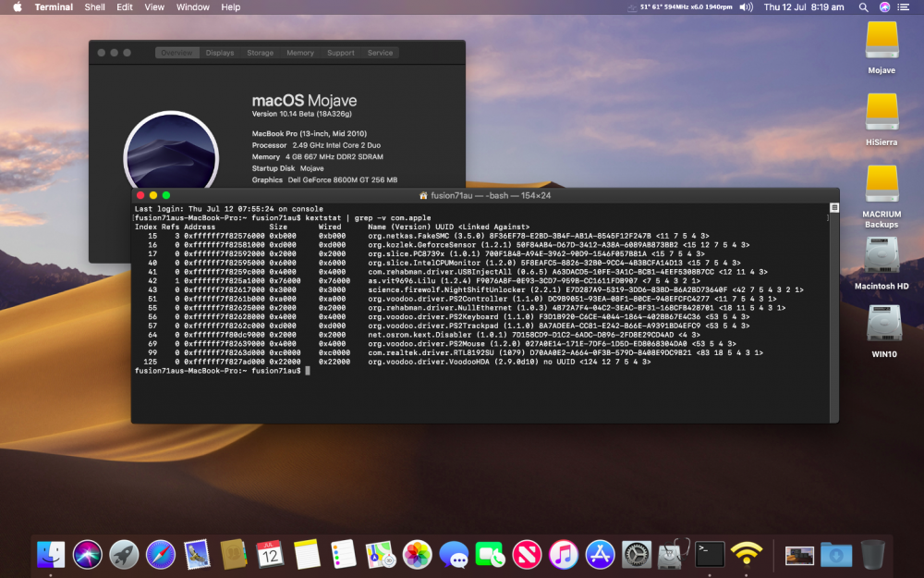
Task: Open News app in Dock
Action: [527, 555]
